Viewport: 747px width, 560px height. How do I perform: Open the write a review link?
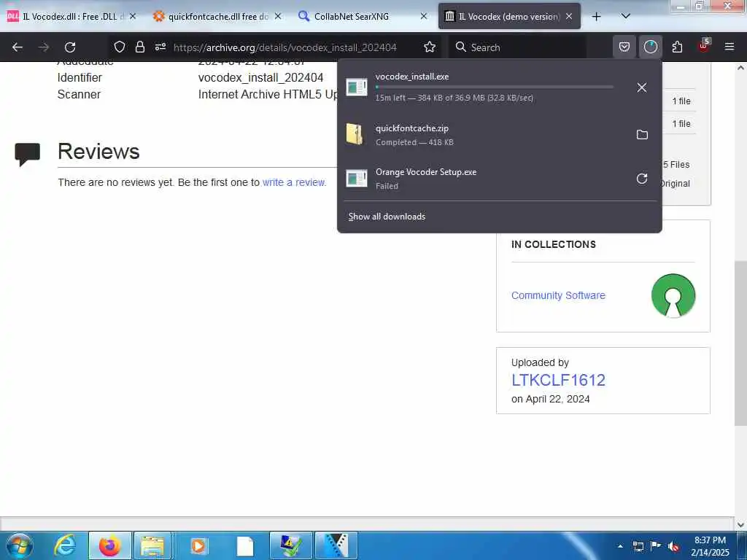(x=294, y=182)
